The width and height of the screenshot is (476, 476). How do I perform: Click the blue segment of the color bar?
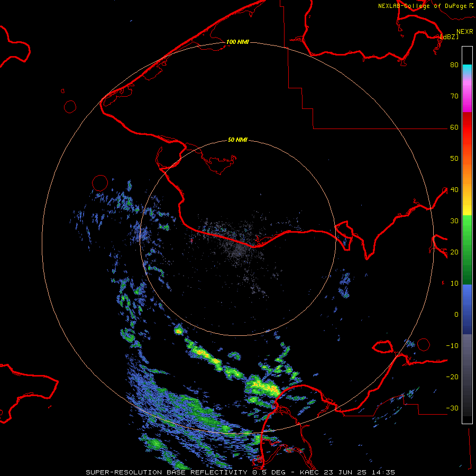467,309
